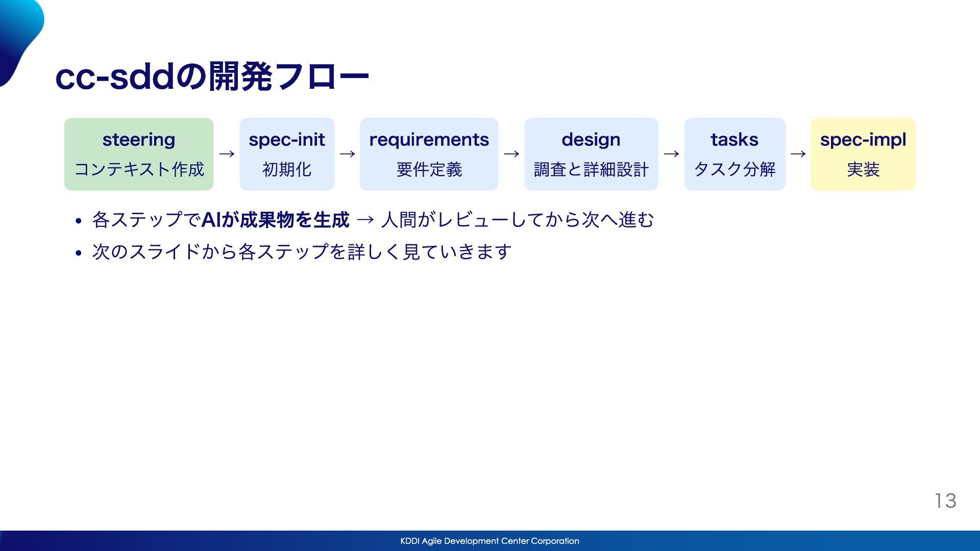Click the 調査と詳細設計 label under design
Image resolution: width=980 pixels, height=551 pixels.
coord(591,169)
